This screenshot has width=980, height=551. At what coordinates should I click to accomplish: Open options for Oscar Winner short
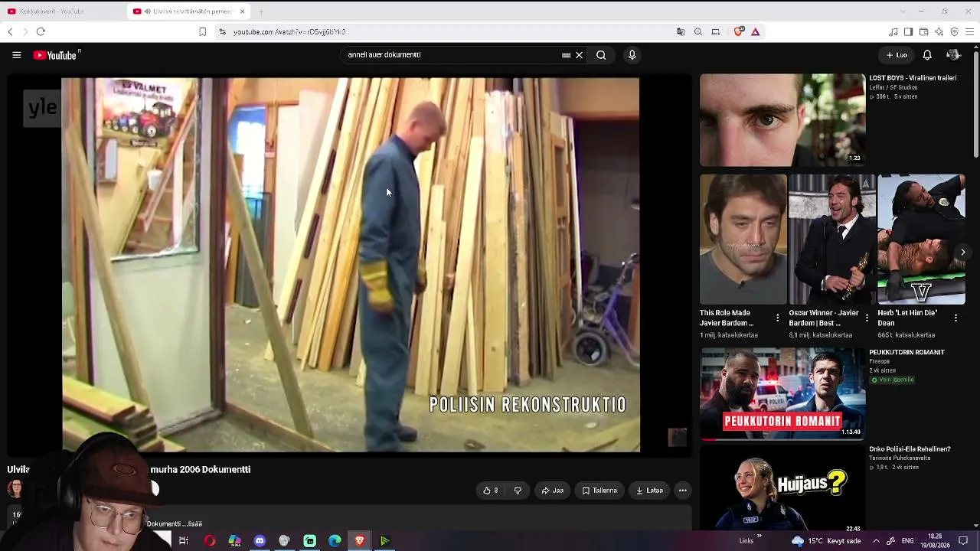click(x=867, y=318)
